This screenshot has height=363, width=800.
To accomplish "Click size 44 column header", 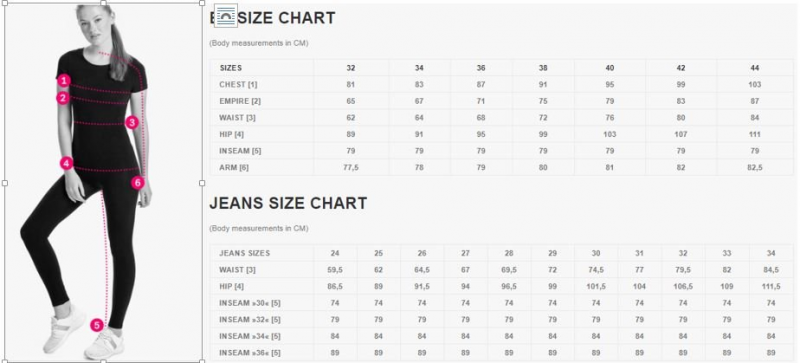I will click(755, 68).
